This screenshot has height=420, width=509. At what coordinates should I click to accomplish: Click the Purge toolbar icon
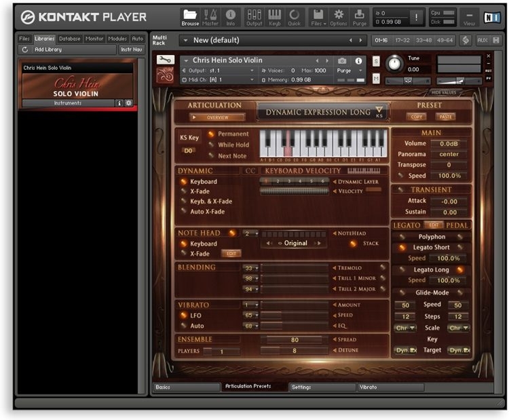pos(359,17)
